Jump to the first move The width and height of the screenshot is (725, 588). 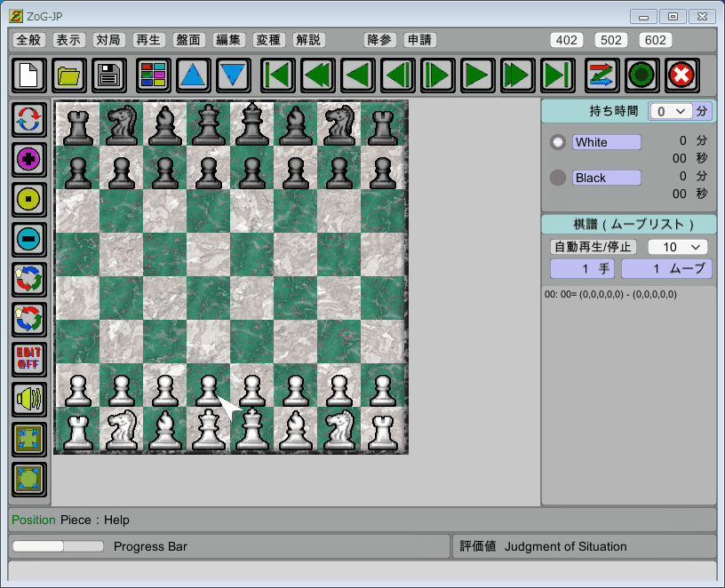pyautogui.click(x=277, y=75)
